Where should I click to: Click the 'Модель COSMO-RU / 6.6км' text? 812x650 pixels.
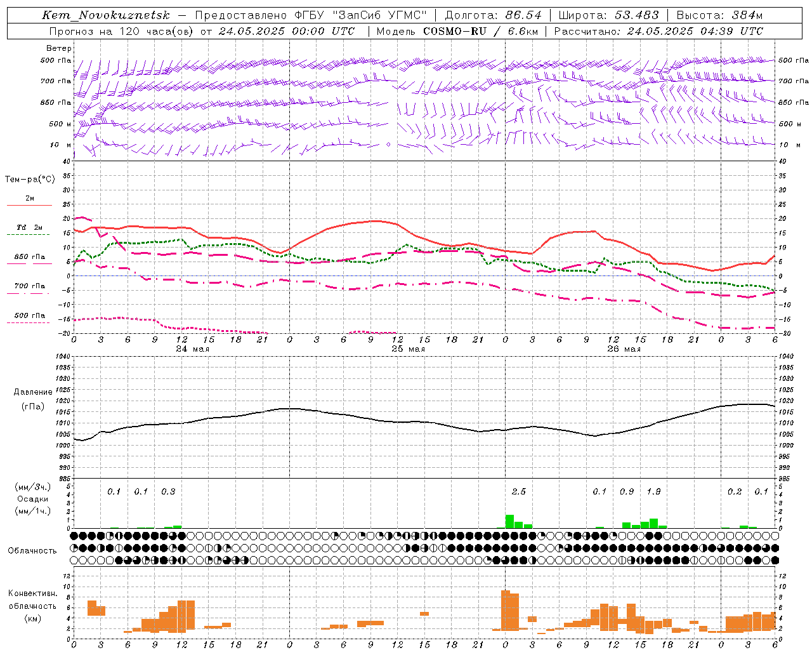(x=457, y=31)
